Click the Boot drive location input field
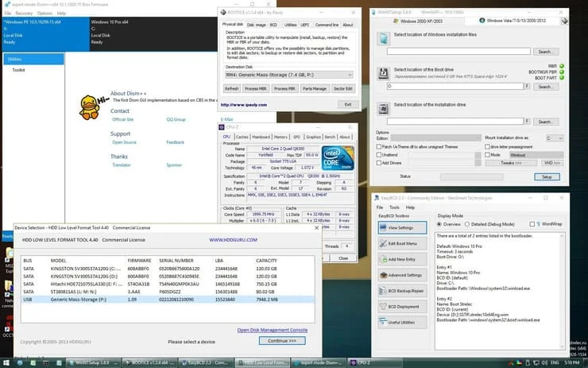 coord(455,87)
